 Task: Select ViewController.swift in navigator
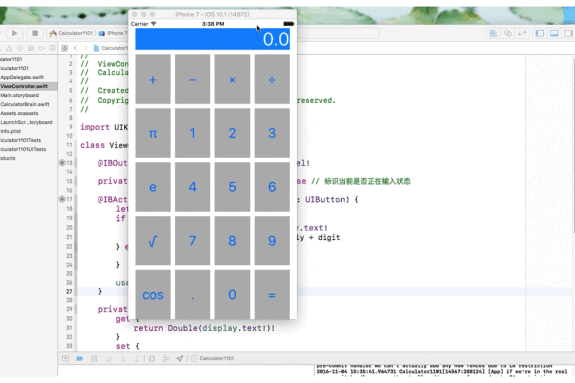pos(24,86)
